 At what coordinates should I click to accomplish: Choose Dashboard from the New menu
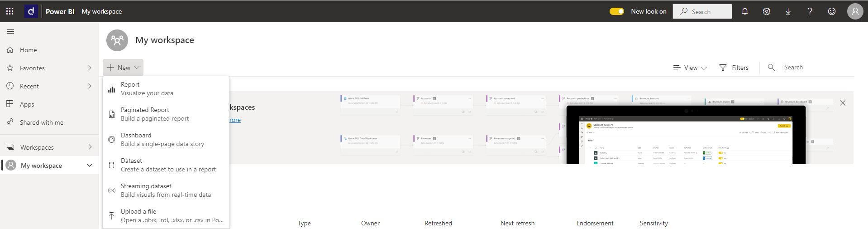[166, 140]
